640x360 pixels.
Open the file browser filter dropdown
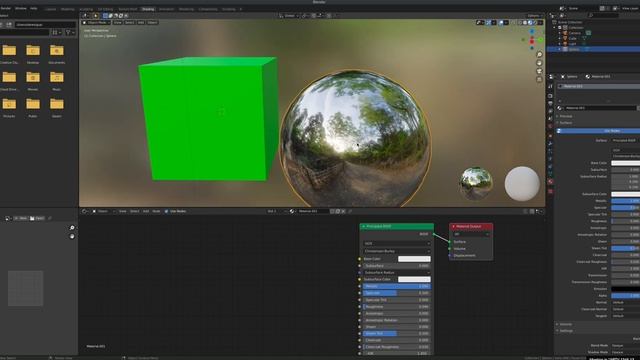(70, 32)
